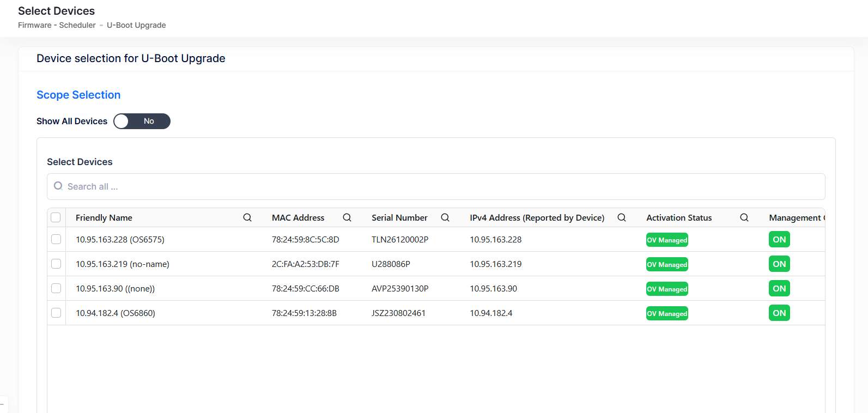Click MAC address 2C:FA:A2:53:DB:7F
This screenshot has width=868, height=413.
tap(306, 264)
